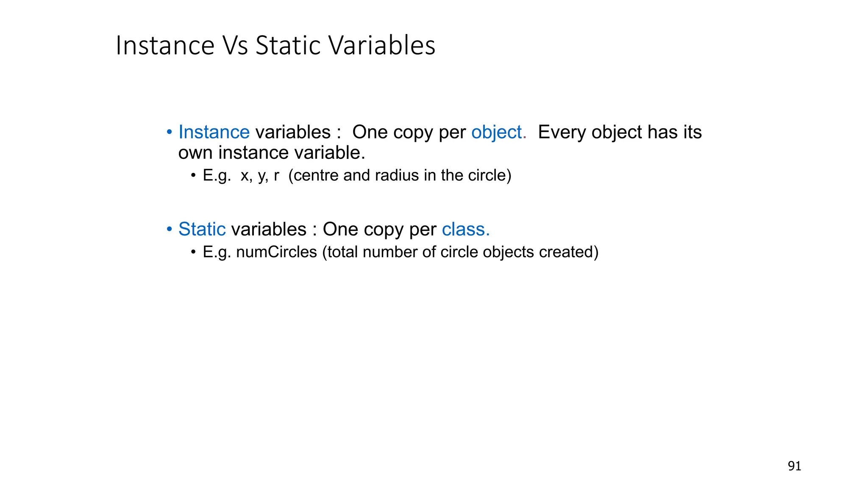Click the blue bullet point before "Static variables"

170,229
